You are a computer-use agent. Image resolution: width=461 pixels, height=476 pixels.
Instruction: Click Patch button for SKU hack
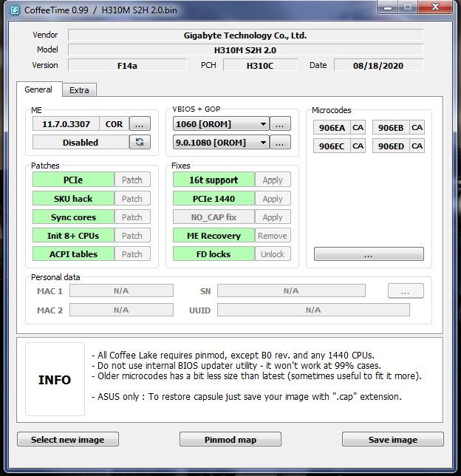[x=132, y=199]
